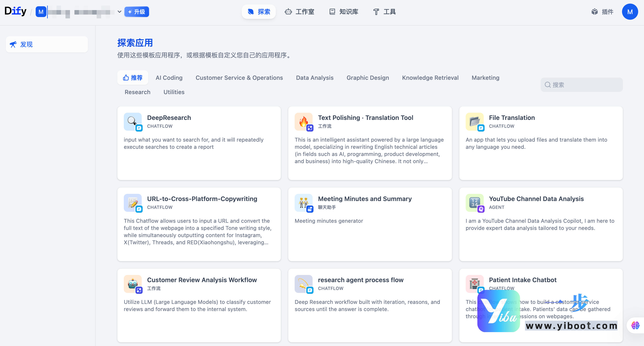Open the DeepResearch app via its magnifier icon

point(133,122)
